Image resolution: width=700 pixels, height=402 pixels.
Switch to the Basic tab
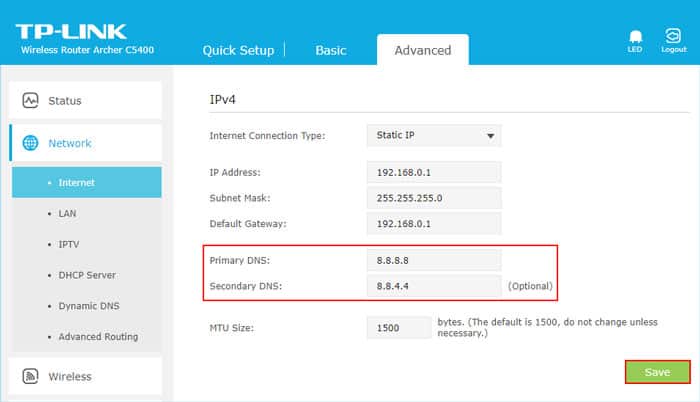(x=331, y=50)
